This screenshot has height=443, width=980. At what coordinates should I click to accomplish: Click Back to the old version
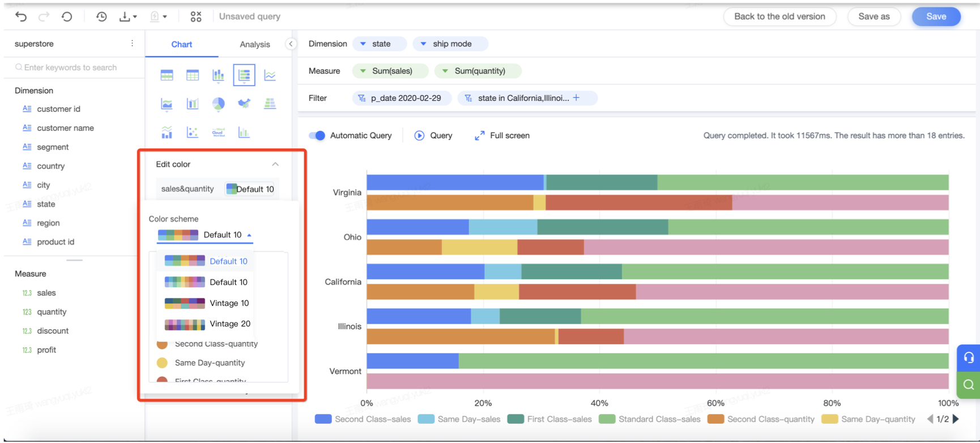[x=779, y=16]
